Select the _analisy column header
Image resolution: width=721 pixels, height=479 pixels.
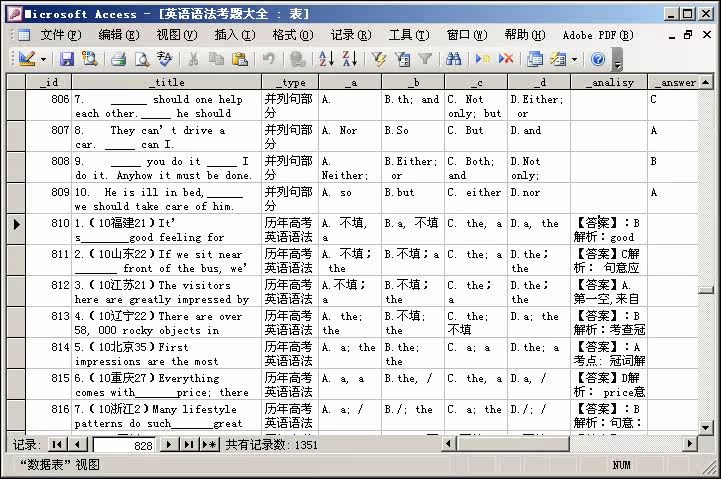(609, 82)
